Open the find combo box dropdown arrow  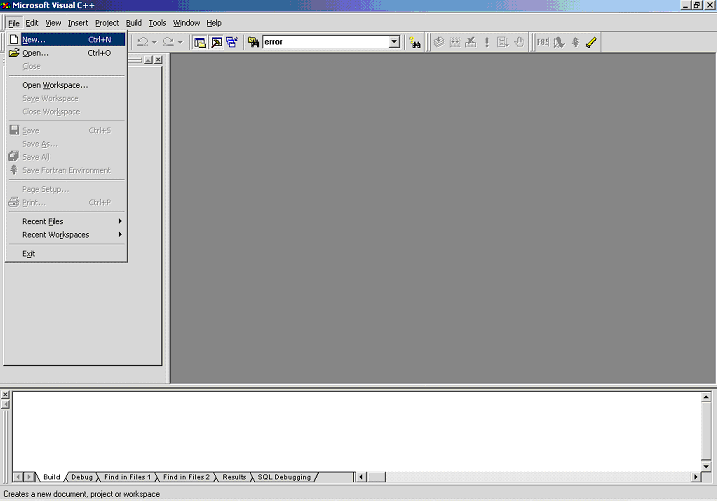tap(394, 42)
